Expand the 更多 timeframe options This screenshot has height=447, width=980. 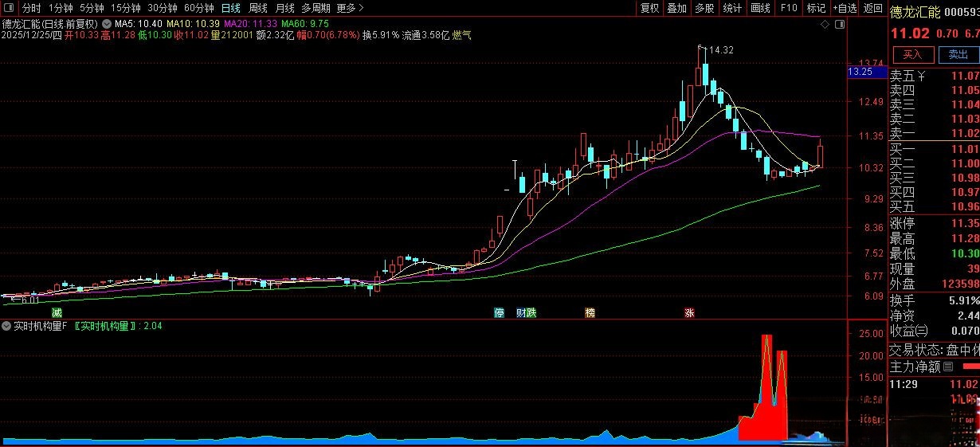(x=350, y=8)
